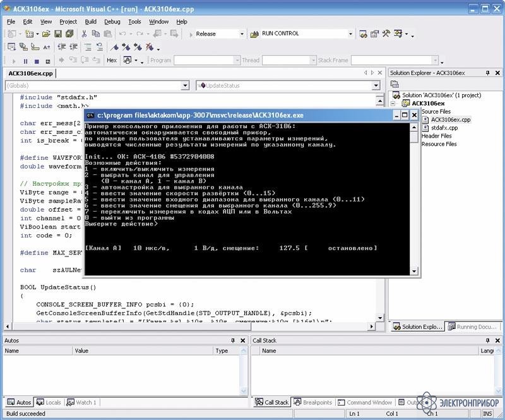
Task: Switch to the Command Window tab
Action: pos(365,402)
